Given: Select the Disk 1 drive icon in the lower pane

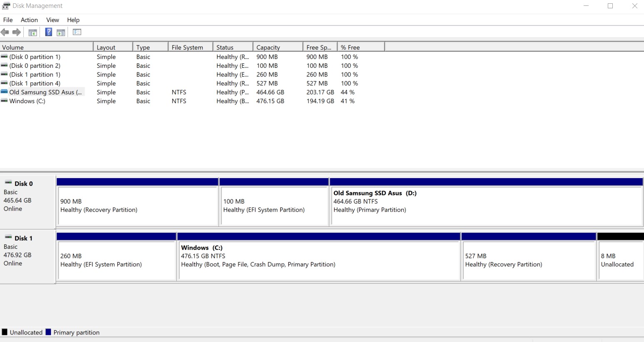Looking at the screenshot, I should [x=8, y=237].
